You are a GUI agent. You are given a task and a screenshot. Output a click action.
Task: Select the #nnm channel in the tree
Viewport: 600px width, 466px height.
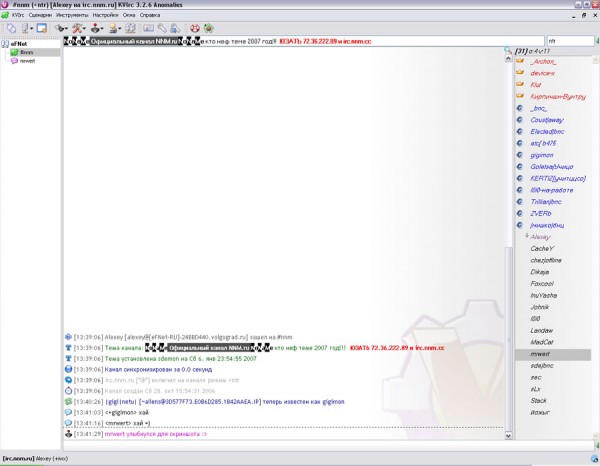point(26,52)
